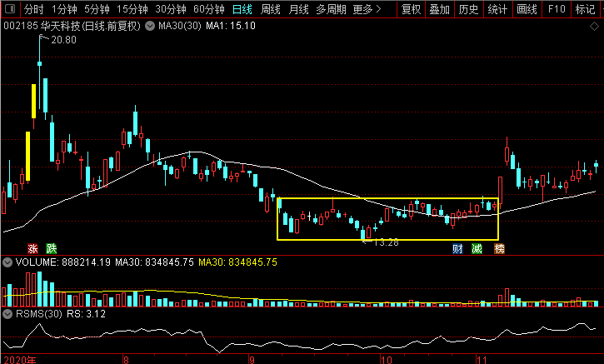Switch to 分时 intraday view
Image resolution: width=604 pixels, height=364 pixels.
pyautogui.click(x=33, y=9)
